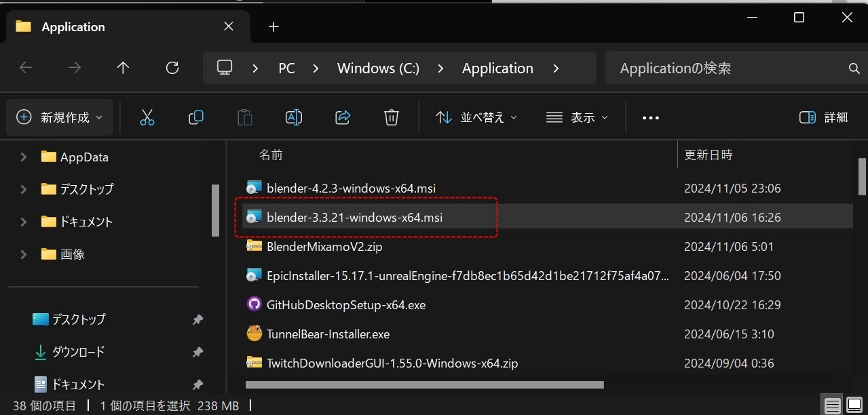Screen dimensions: 868x415
Task: Click the Cut scissors icon
Action: pos(147,117)
